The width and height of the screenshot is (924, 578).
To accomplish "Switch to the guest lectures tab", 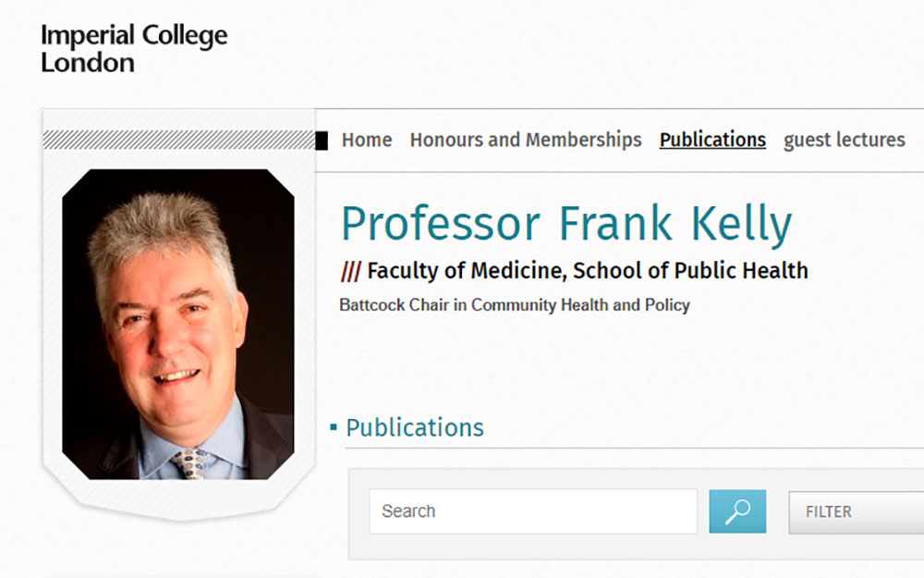I will [x=844, y=140].
